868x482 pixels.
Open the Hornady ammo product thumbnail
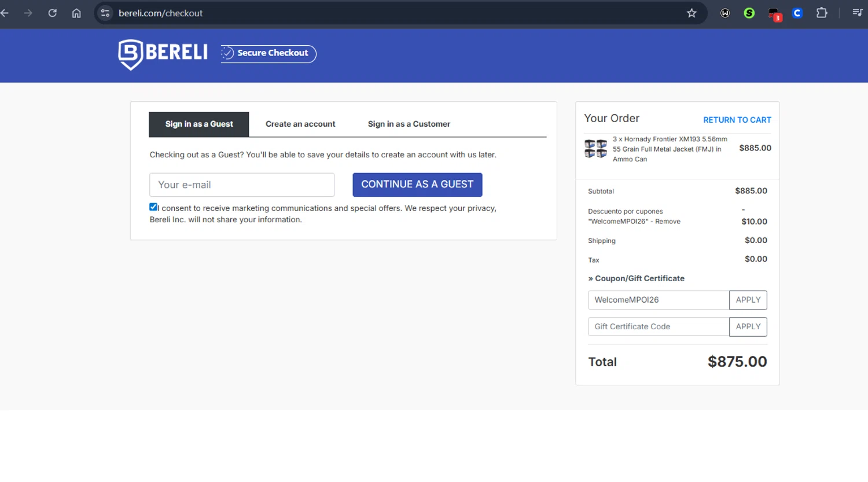(595, 149)
